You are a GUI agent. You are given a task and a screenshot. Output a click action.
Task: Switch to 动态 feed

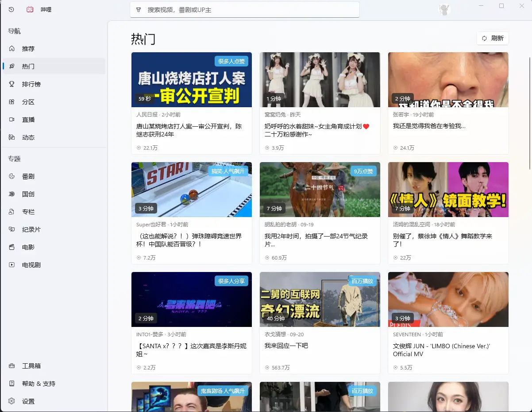54,137
